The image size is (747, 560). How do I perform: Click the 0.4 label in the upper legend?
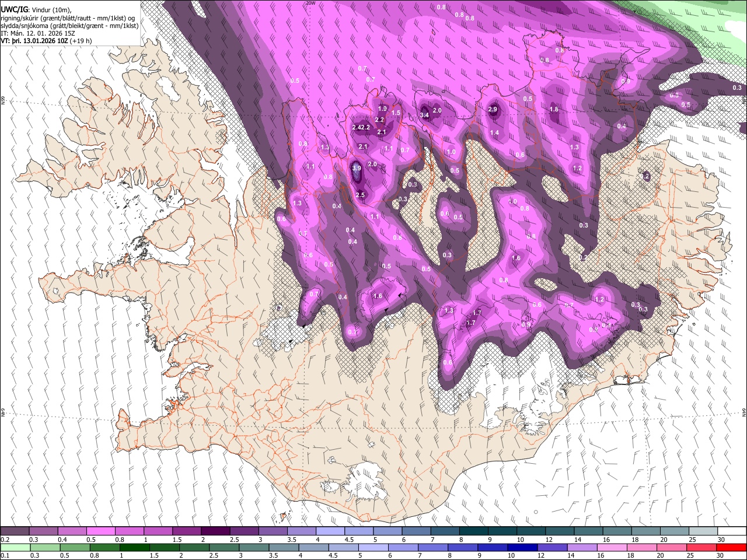(62, 540)
